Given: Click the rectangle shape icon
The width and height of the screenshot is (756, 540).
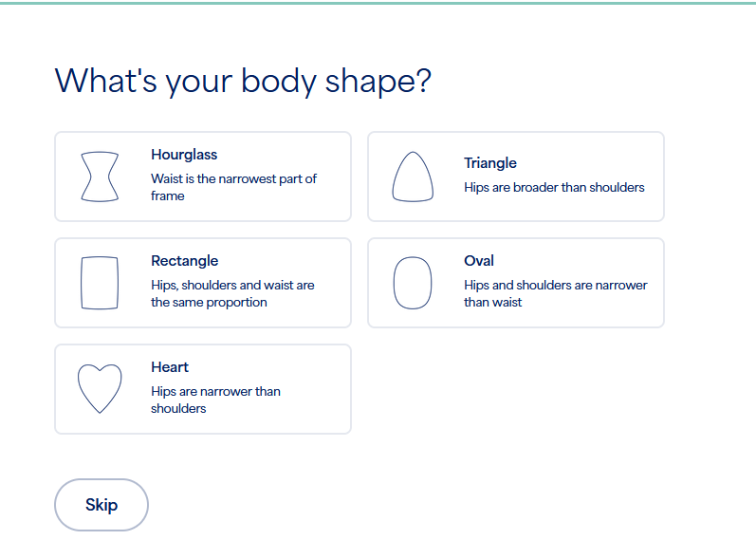Looking at the screenshot, I should 100,283.
